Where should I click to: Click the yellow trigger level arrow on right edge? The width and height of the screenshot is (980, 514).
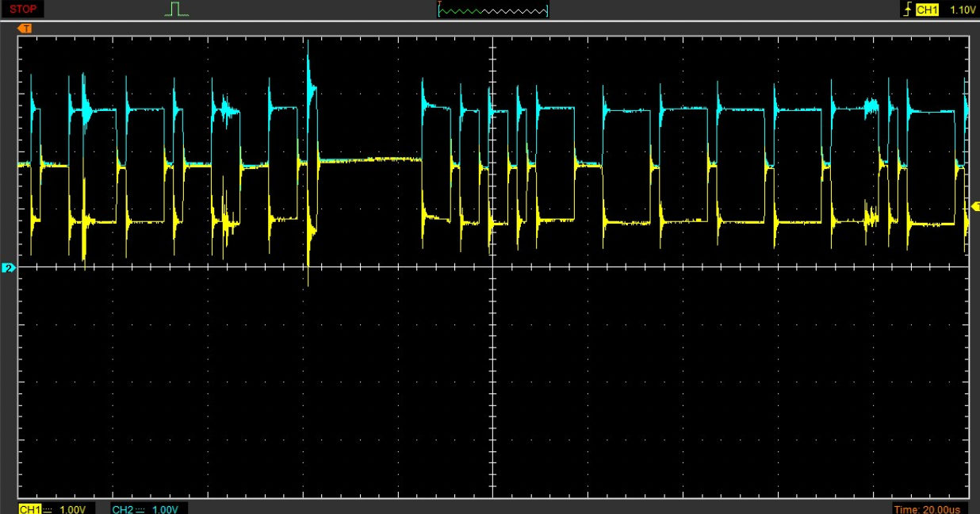coord(975,206)
